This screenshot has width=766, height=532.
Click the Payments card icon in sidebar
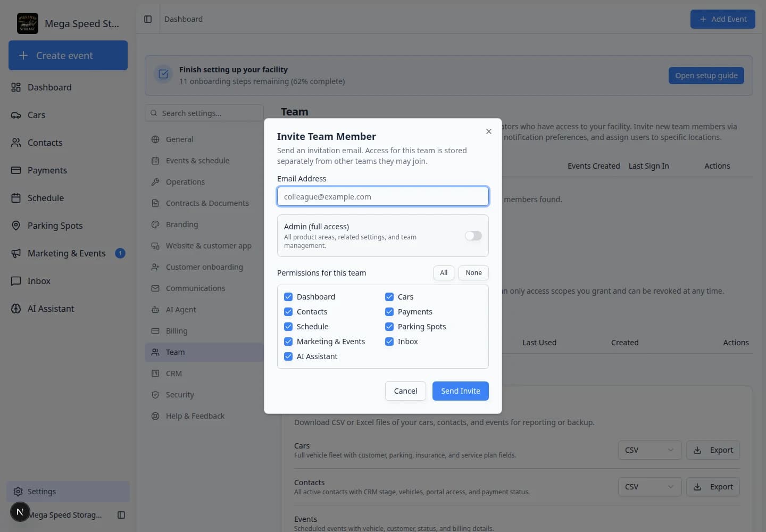pyautogui.click(x=16, y=170)
